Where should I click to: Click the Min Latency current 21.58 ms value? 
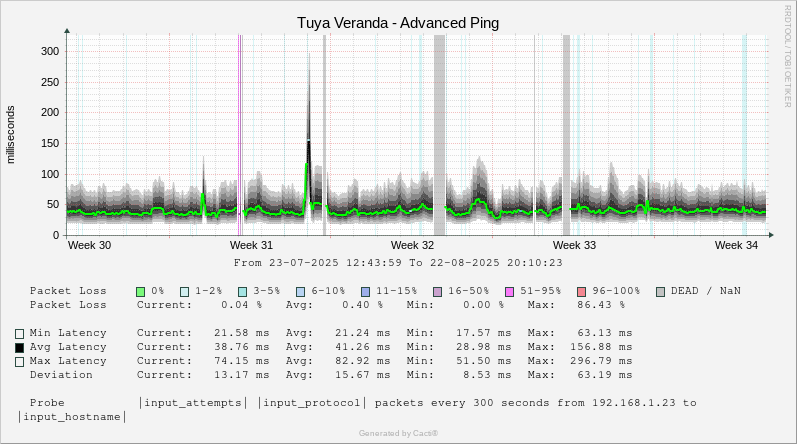click(x=241, y=333)
